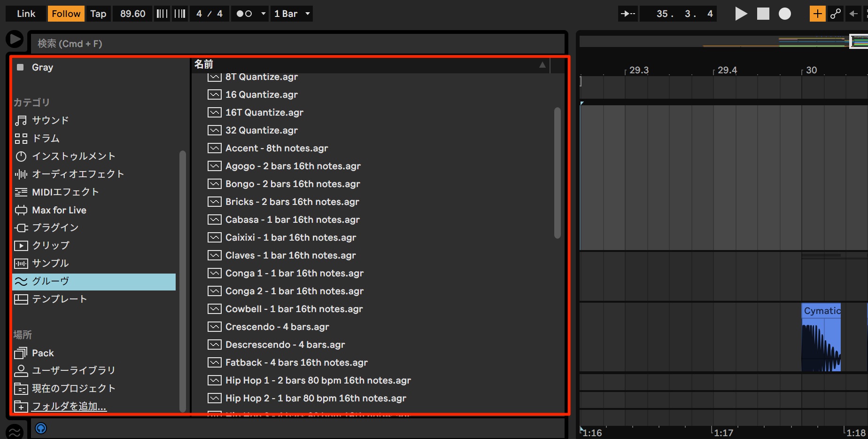Select Cabasa - 1 bar 16th notes.agr

coord(293,219)
